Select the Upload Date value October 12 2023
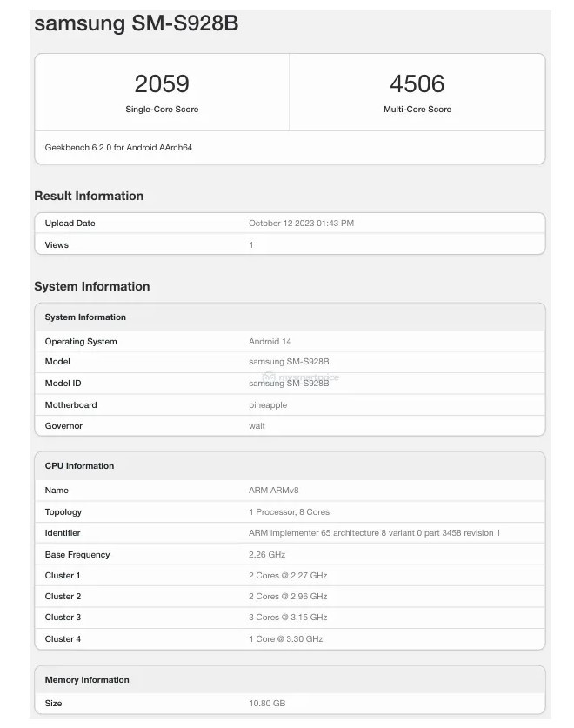 [x=301, y=224]
